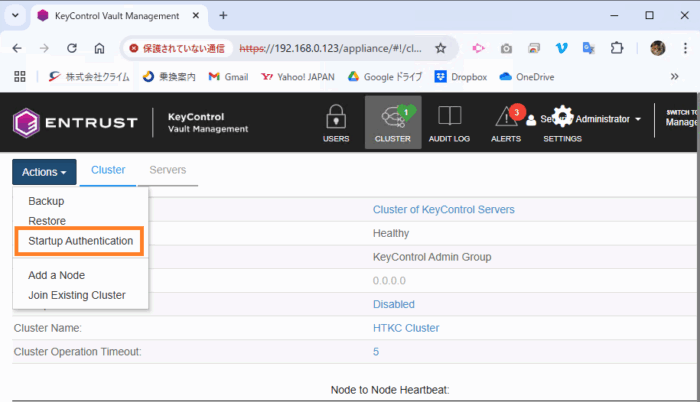Click the 0.0.0.0 address value
The height and width of the screenshot is (402, 700).
(x=389, y=281)
